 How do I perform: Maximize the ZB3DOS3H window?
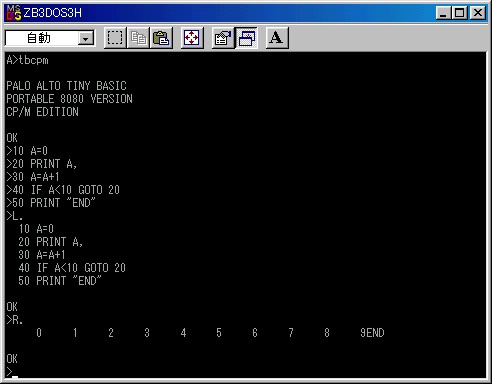point(459,13)
